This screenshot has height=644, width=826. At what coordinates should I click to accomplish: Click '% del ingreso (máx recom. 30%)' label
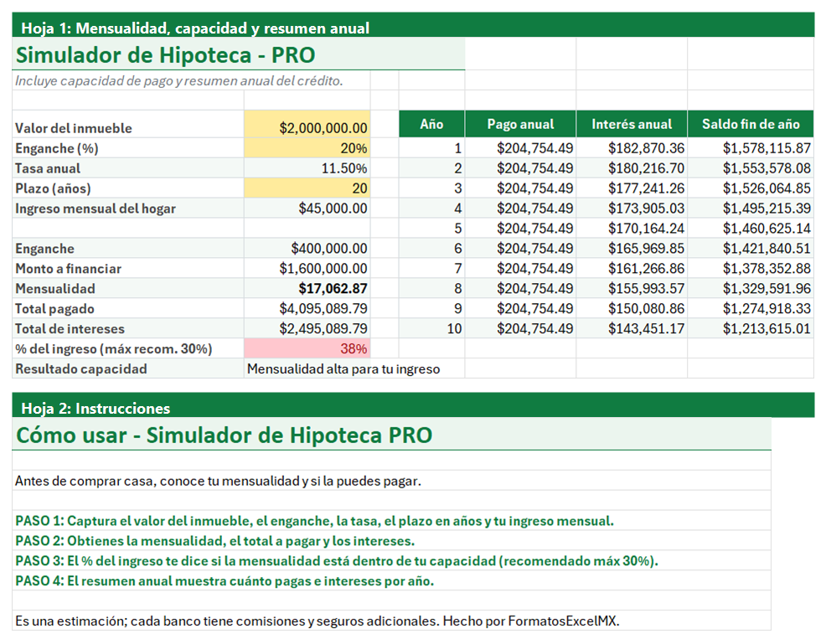coord(113,348)
